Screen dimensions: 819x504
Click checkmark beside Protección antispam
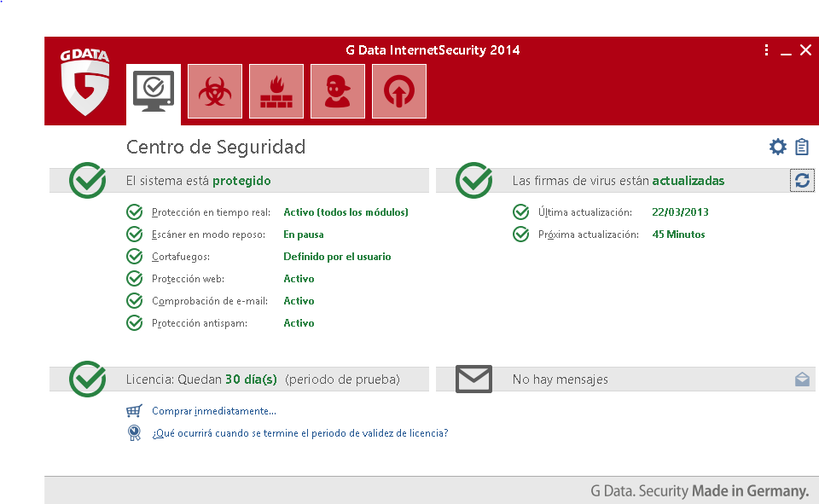[x=135, y=322]
